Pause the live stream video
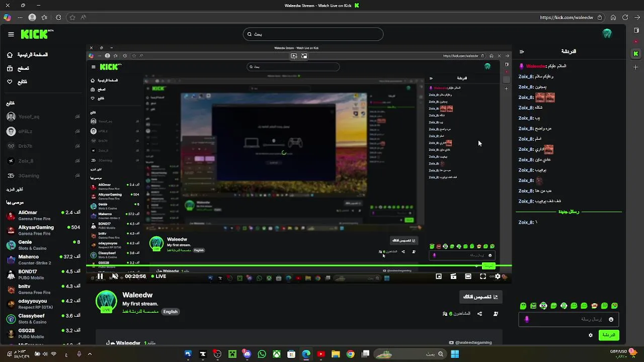This screenshot has height=362, width=644. 100,276
